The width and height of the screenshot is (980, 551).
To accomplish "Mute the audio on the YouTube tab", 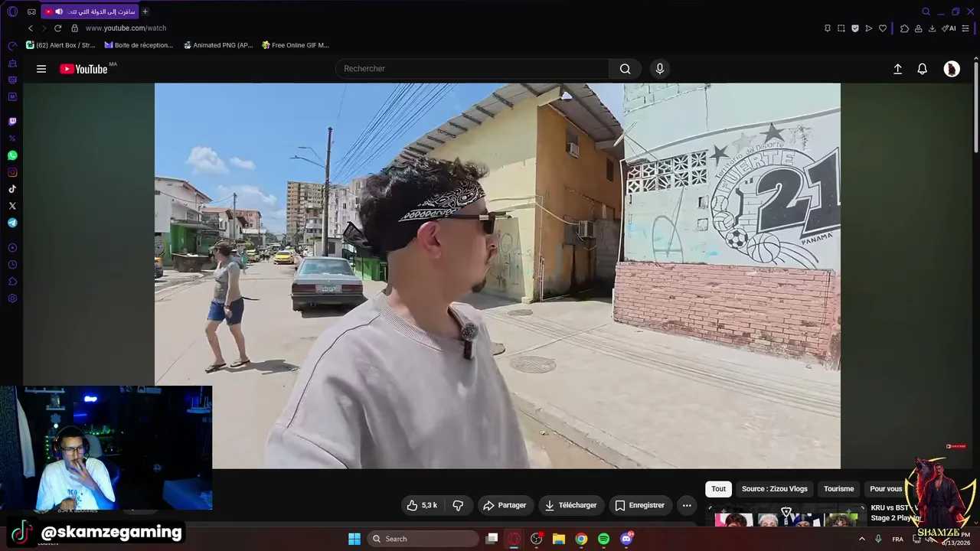I will [59, 11].
